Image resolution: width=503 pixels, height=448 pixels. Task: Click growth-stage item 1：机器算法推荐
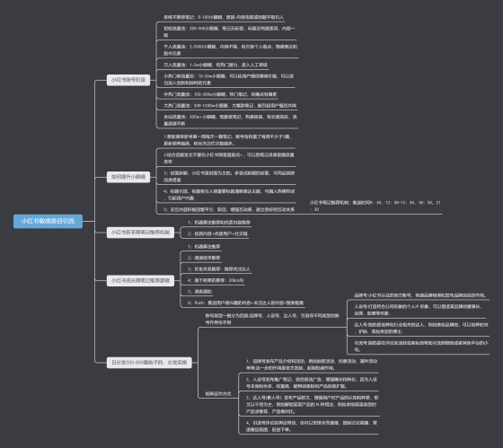pyautogui.click(x=204, y=247)
